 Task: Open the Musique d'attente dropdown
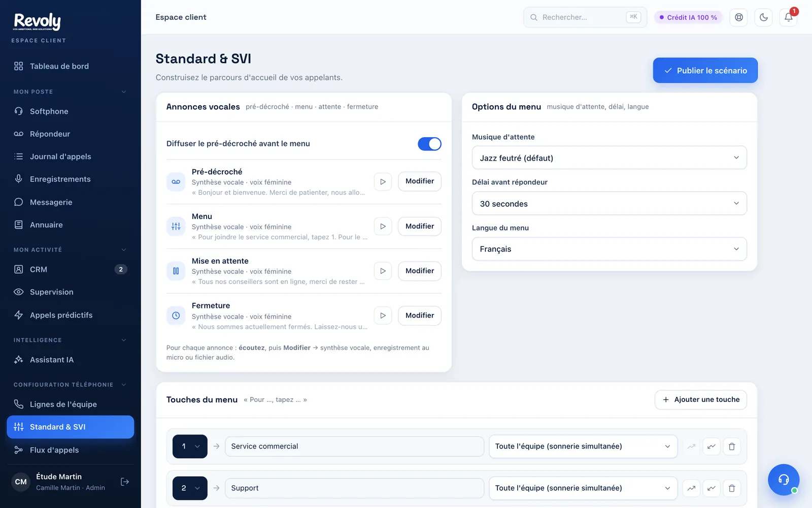click(x=609, y=158)
